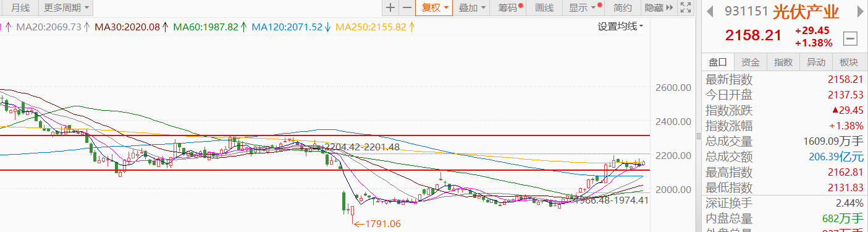
Task: Select the 异动 tab
Action: point(816,62)
